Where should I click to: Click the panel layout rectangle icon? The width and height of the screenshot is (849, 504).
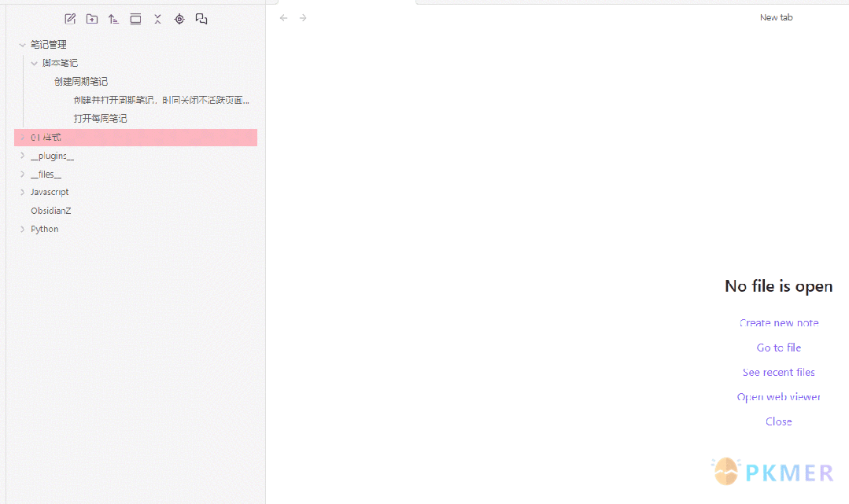(135, 19)
